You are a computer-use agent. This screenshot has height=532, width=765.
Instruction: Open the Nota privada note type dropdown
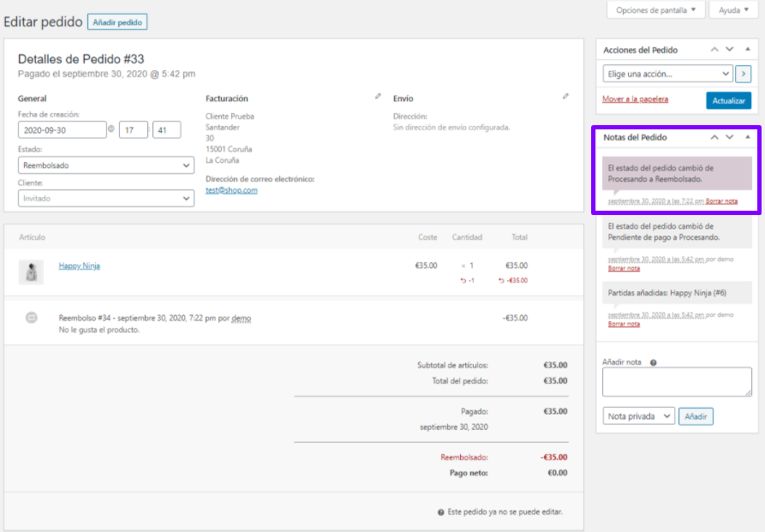(638, 416)
